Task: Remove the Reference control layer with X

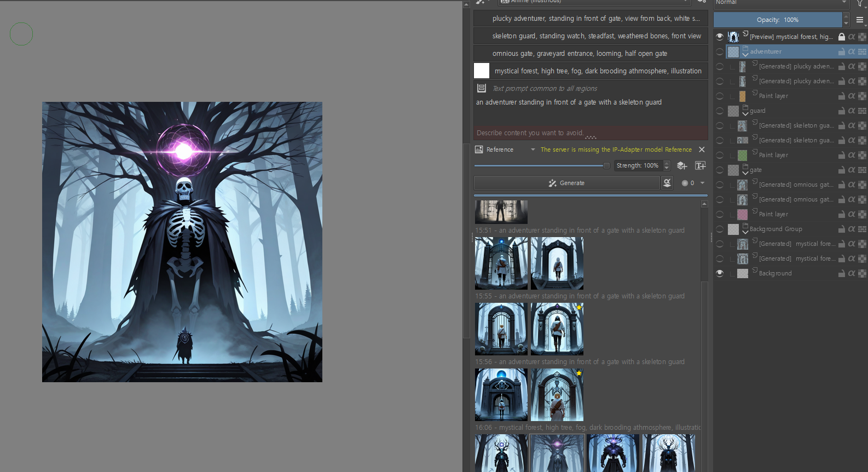Action: 702,149
